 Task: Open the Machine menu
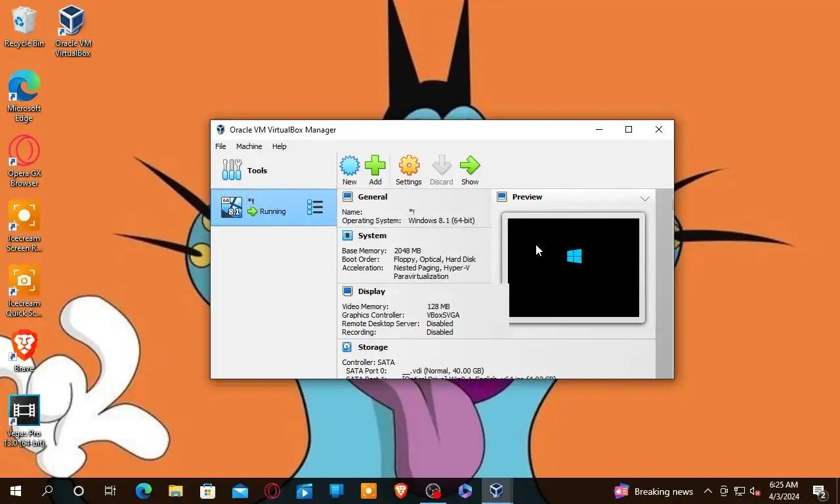tap(249, 146)
